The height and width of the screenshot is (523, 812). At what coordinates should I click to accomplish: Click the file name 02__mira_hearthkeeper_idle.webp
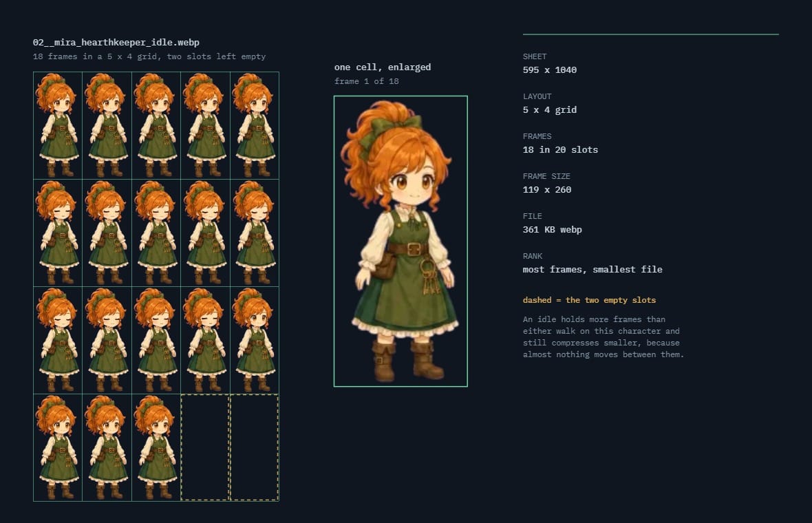116,43
